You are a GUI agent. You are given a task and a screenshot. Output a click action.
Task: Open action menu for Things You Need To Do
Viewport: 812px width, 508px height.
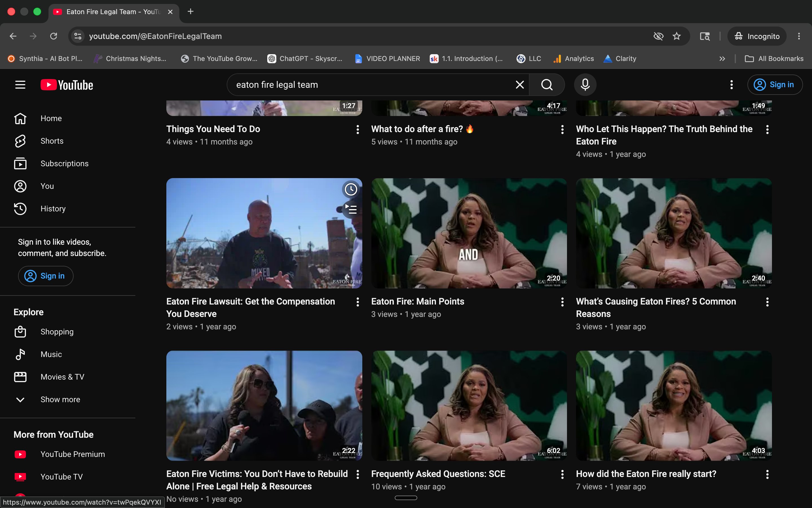(358, 129)
